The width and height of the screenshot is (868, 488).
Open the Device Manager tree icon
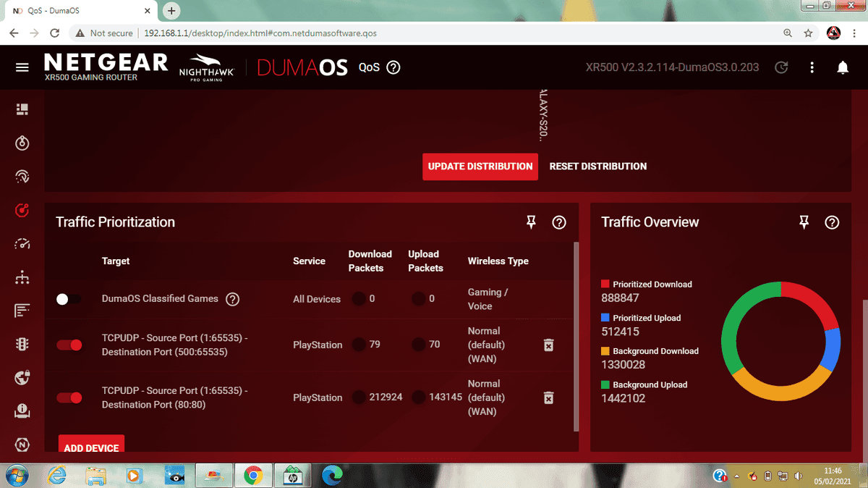[x=22, y=277]
